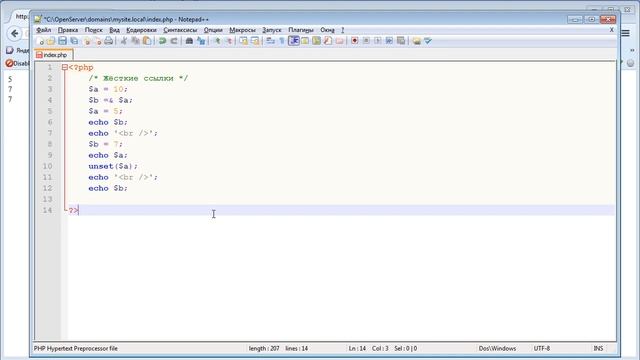640x360 pixels.
Task: Toggle Word Wrap in the toolbar
Action: (270, 41)
